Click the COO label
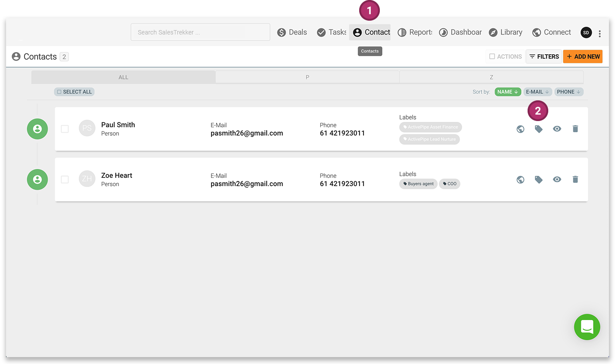This screenshot has height=364, width=615. click(x=450, y=184)
